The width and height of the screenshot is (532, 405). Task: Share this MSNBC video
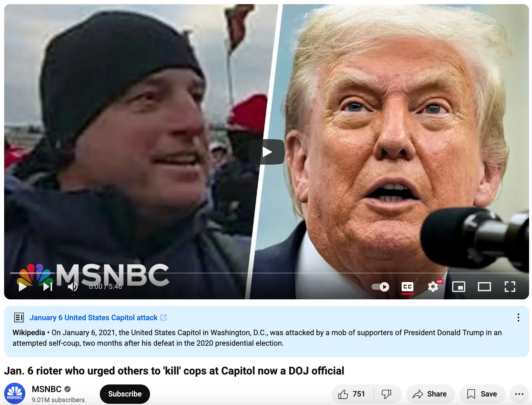point(430,394)
